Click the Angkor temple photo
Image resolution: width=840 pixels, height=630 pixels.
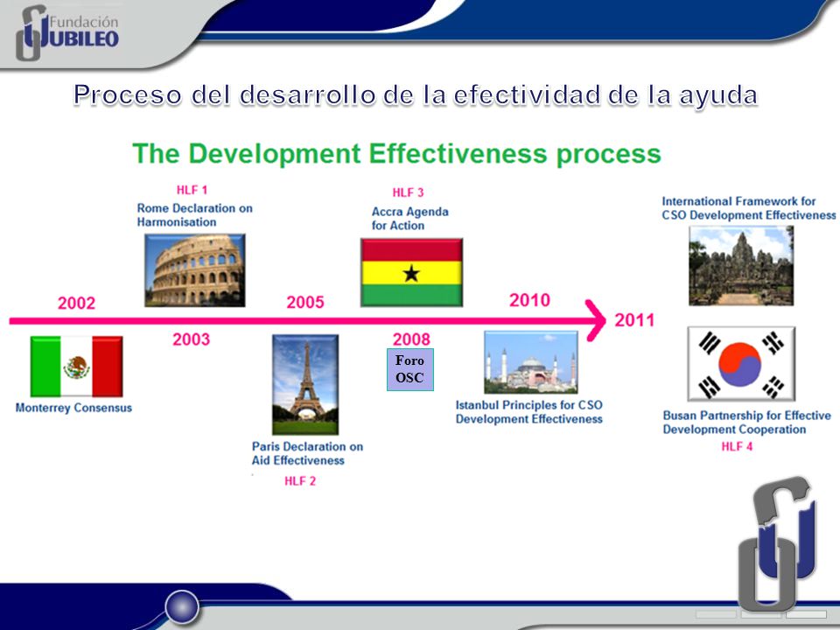click(x=741, y=266)
